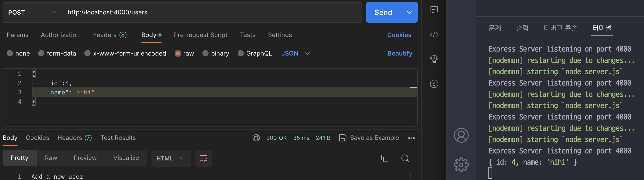Open the response Body tab

pyautogui.click(x=10, y=138)
